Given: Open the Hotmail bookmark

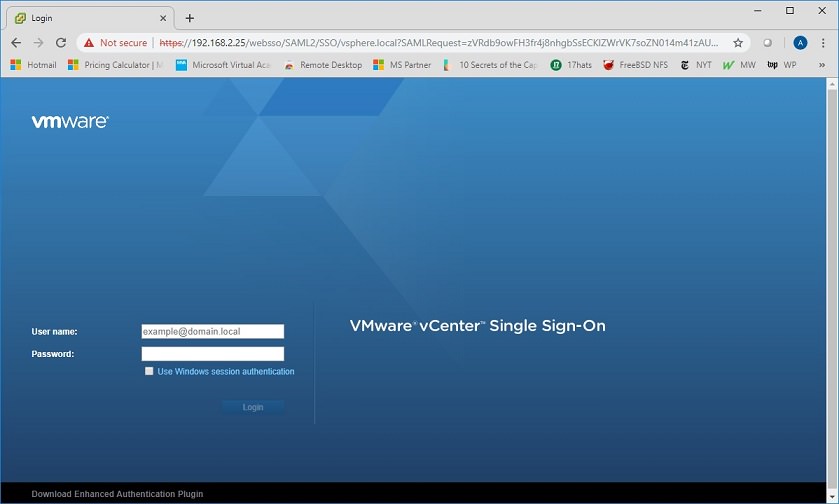Looking at the screenshot, I should click(x=34, y=65).
